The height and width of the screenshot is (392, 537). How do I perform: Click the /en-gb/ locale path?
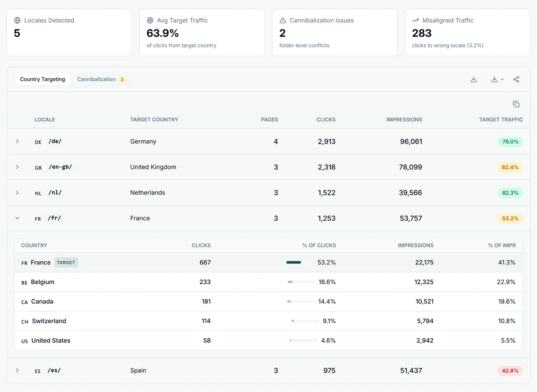pyautogui.click(x=60, y=167)
